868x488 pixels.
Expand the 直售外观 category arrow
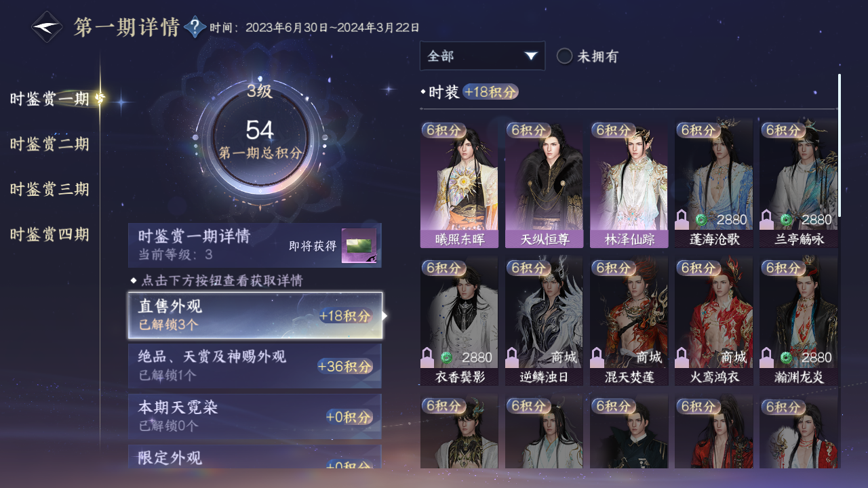pyautogui.click(x=385, y=316)
